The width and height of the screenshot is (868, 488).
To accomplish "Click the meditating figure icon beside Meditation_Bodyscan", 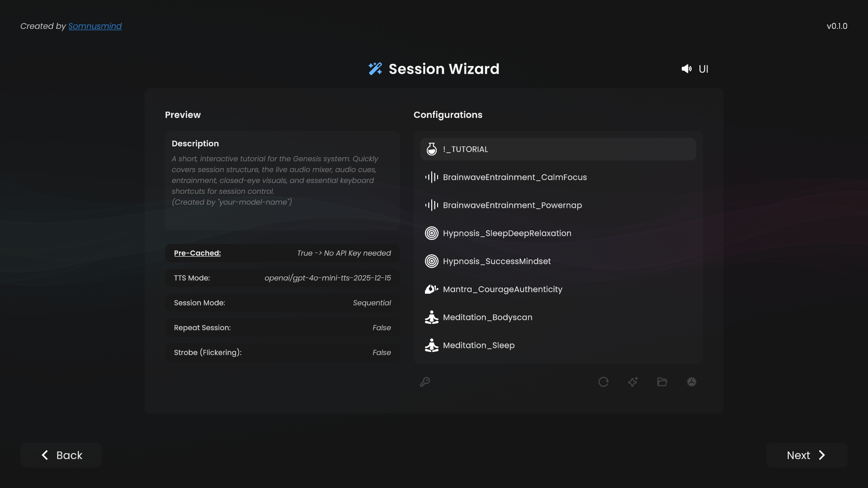I will pyautogui.click(x=432, y=317).
